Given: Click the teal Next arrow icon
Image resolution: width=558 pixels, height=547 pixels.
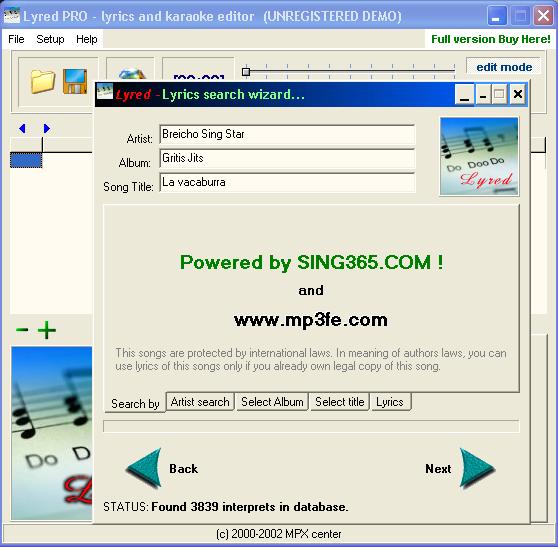Looking at the screenshot, I should coord(477,468).
